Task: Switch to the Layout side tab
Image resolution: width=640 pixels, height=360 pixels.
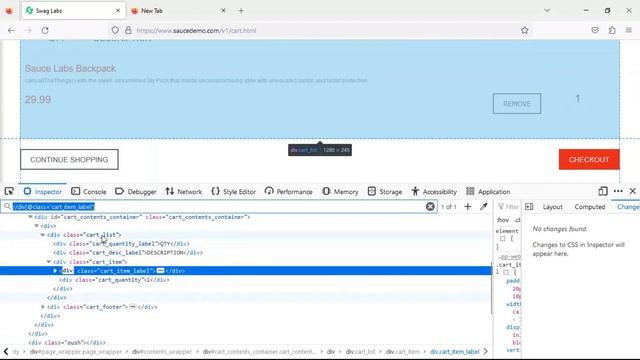Action: pyautogui.click(x=552, y=207)
